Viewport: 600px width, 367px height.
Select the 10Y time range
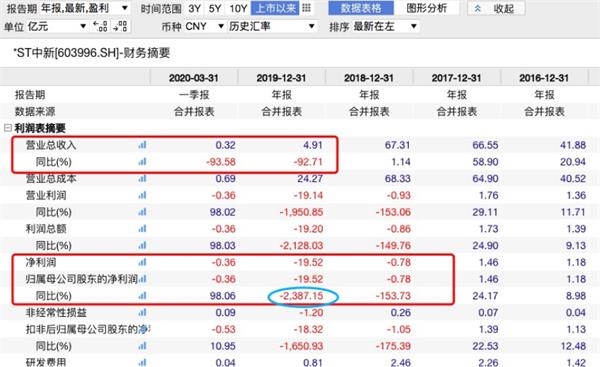[x=238, y=8]
